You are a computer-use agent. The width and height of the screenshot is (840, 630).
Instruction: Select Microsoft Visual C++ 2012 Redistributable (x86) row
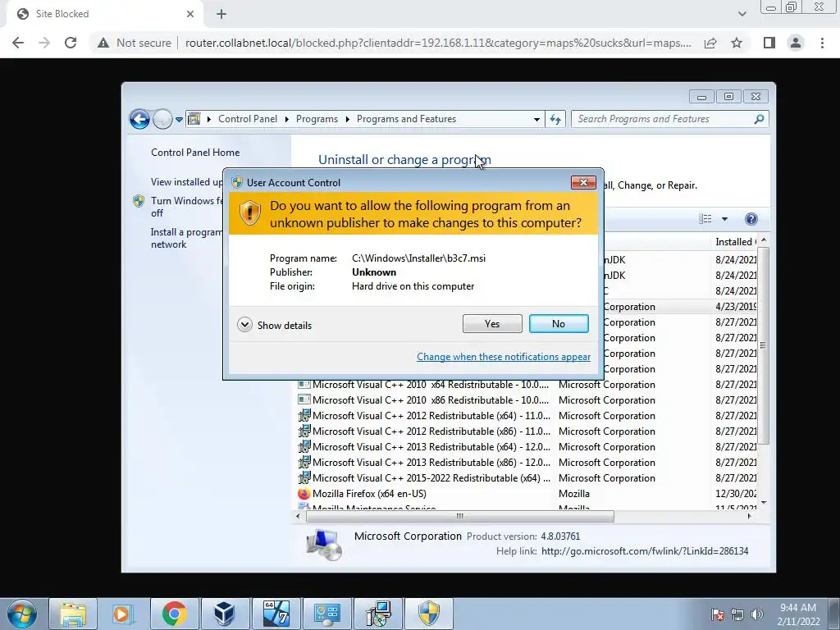click(527, 431)
